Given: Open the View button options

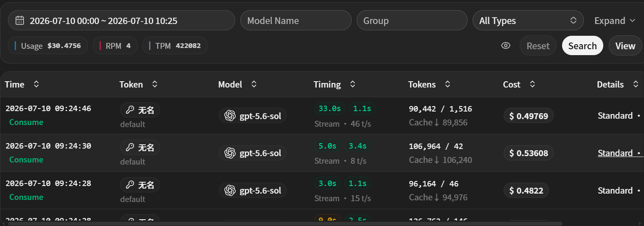Looking at the screenshot, I should 625,45.
